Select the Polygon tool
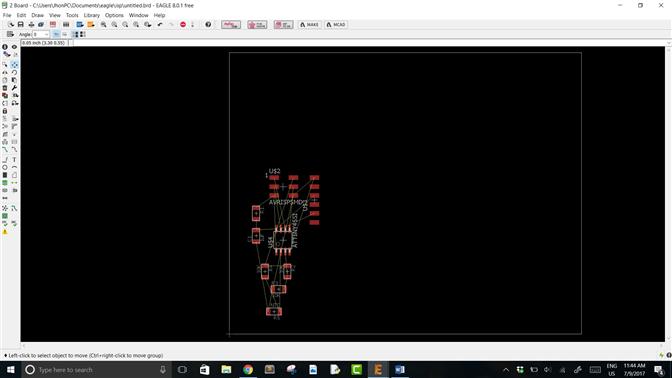Viewport: 672px width, 378px height. 14,175
